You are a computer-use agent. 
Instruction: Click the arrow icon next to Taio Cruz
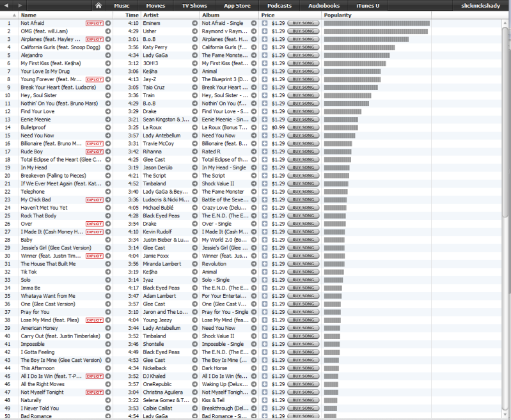tap(195, 88)
